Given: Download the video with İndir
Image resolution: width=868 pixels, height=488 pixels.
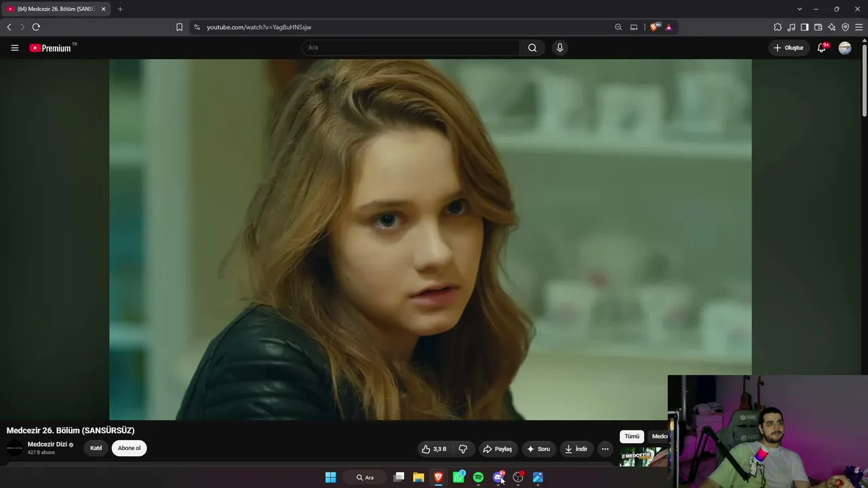Looking at the screenshot, I should click(576, 449).
